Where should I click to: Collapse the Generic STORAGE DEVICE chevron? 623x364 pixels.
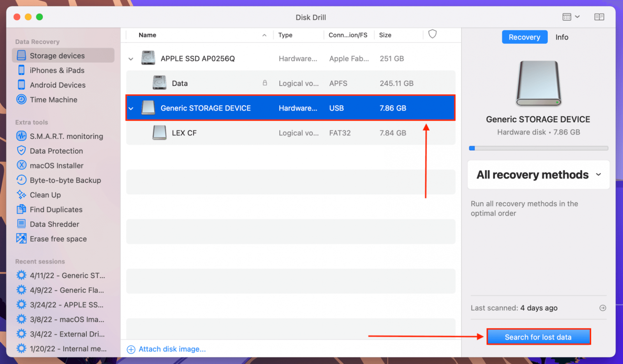tap(131, 108)
